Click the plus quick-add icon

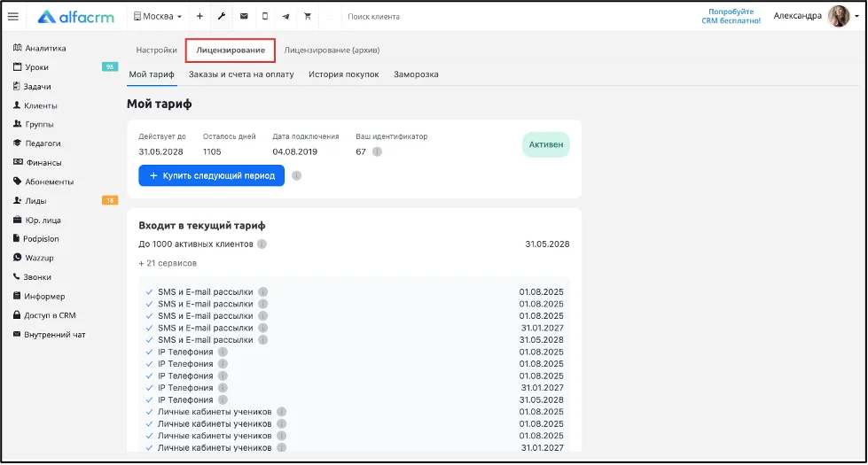199,17
